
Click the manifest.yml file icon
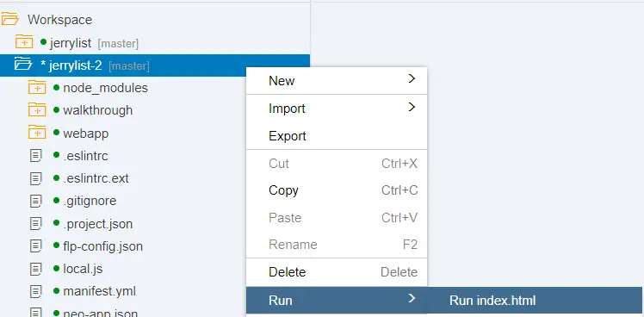click(36, 291)
